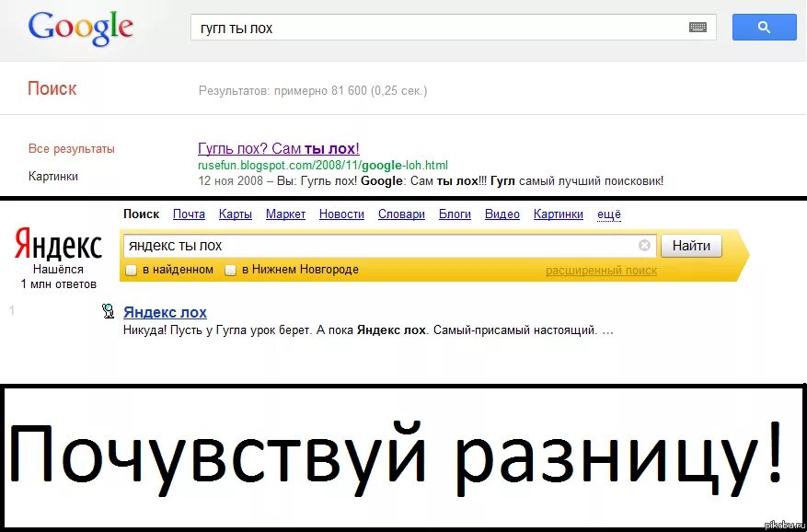Screen dimensions: 807x532
Task: Open the Yandex "Поиск" tab
Action: (142, 214)
